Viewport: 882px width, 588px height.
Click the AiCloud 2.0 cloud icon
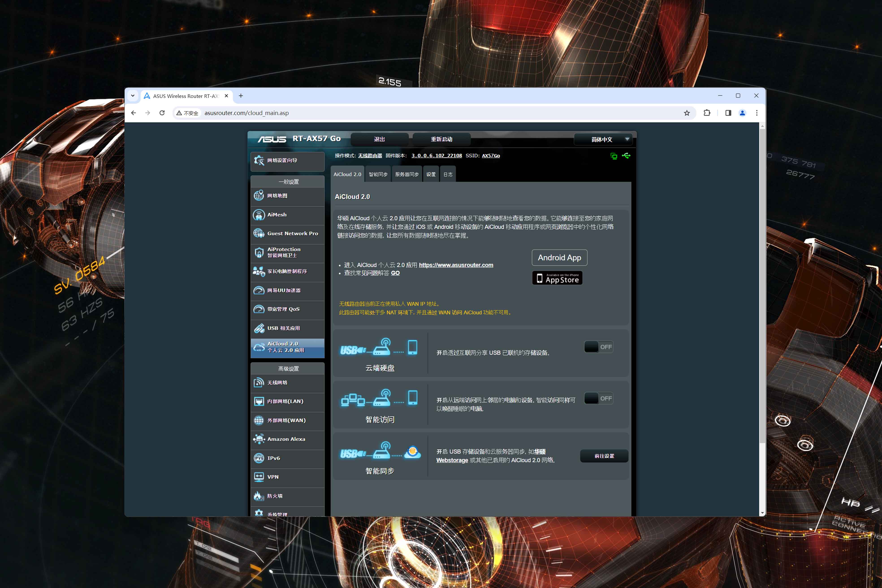[x=259, y=347]
